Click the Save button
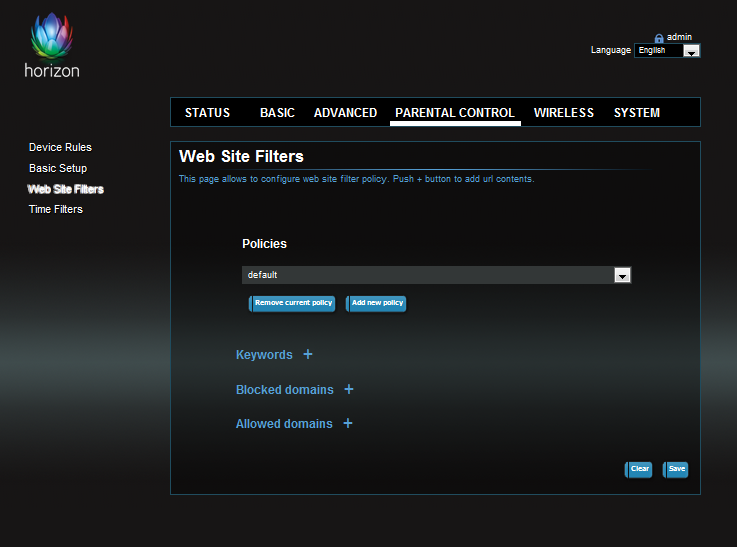737x547 pixels. (x=675, y=469)
